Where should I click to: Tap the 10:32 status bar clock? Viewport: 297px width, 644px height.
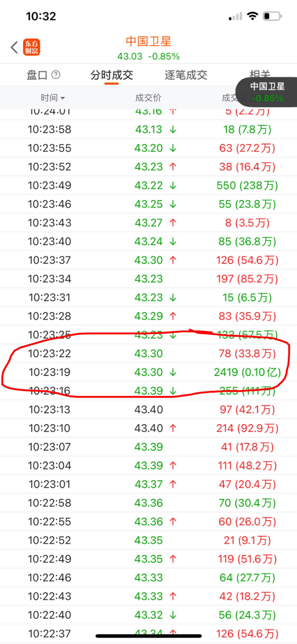coord(41,16)
